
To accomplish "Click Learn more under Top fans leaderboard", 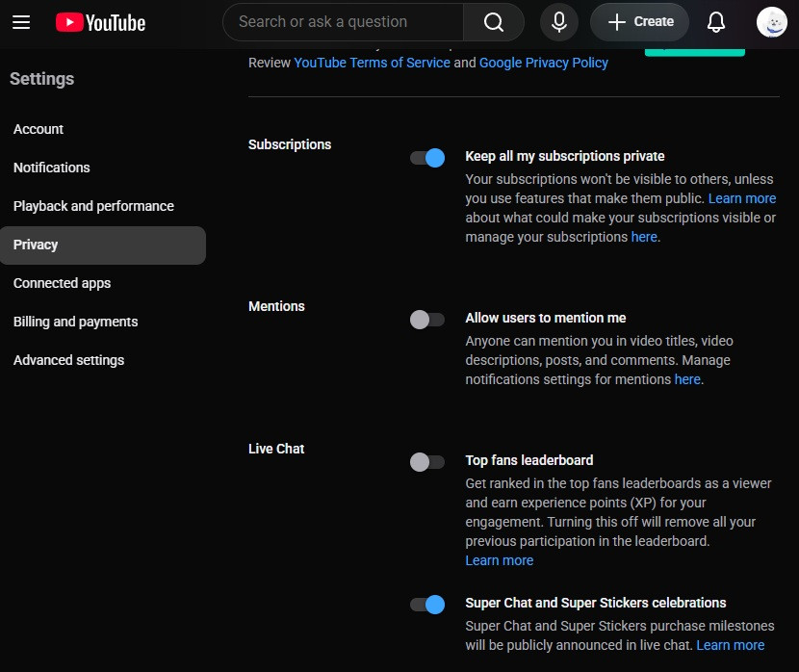I will coord(500,560).
